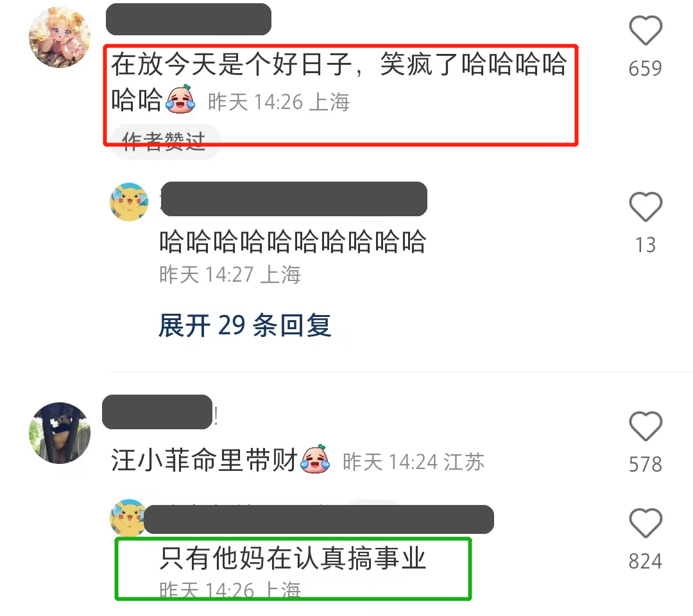Open redacted username above first comment

point(189,19)
